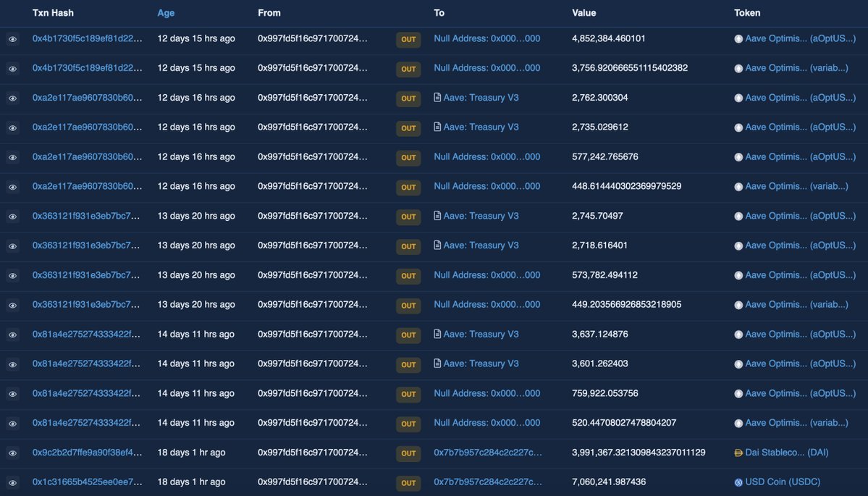Image resolution: width=868 pixels, height=496 pixels.
Task: Click the Token column header
Action: (747, 13)
